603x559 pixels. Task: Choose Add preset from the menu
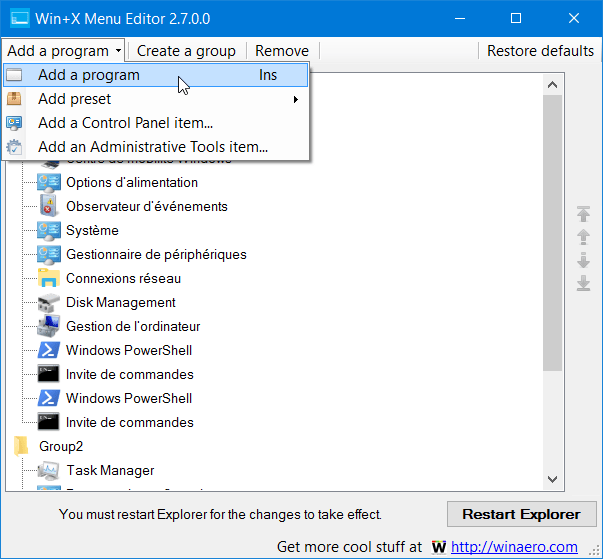coord(156,99)
